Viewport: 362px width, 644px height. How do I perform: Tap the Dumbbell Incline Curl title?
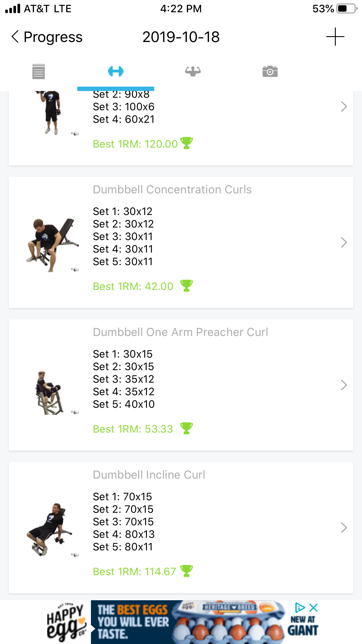pyautogui.click(x=149, y=475)
